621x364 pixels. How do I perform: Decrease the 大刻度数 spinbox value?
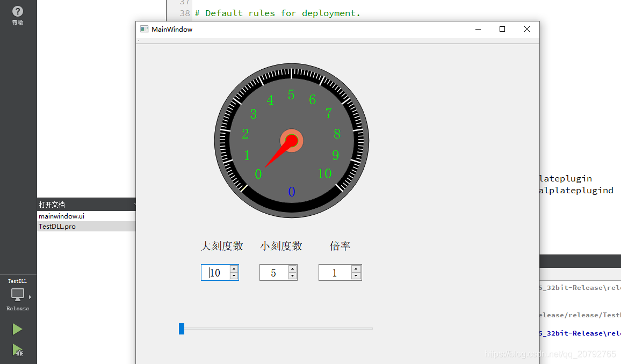[x=234, y=276]
